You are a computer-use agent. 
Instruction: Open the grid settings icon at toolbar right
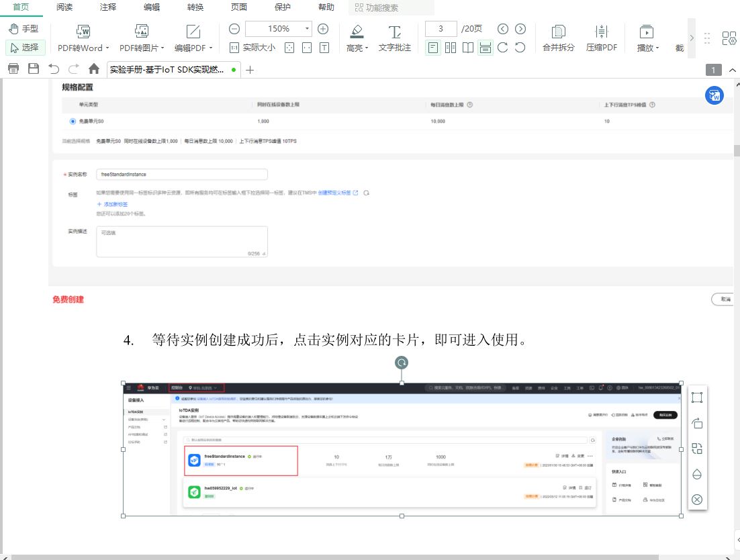tap(729, 38)
